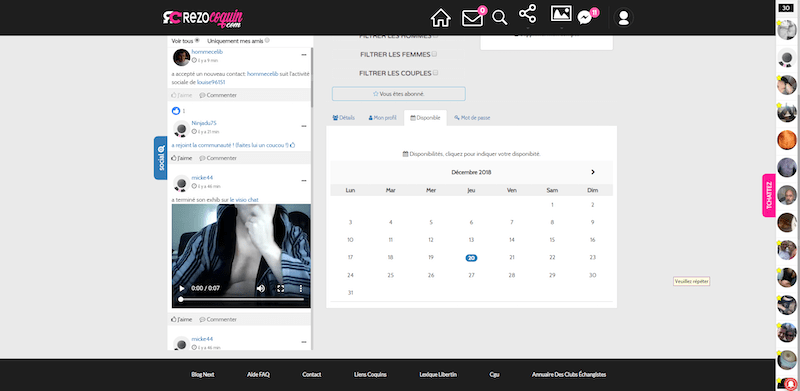The image size is (800, 391).
Task: Open options menu for Ninjadu75 post
Action: pyautogui.click(x=304, y=126)
